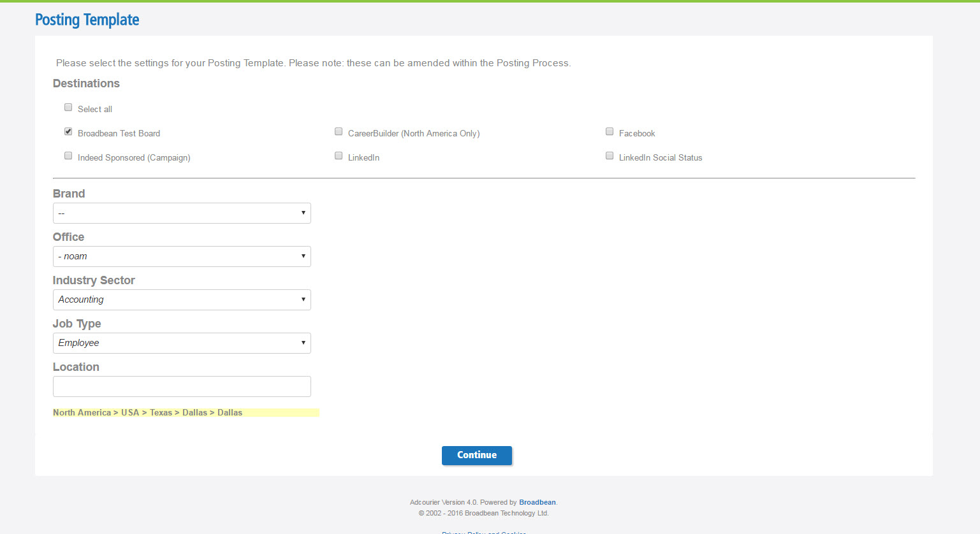Check CareerBuilder (North America Only)
This screenshot has height=534, width=980.
pos(339,131)
